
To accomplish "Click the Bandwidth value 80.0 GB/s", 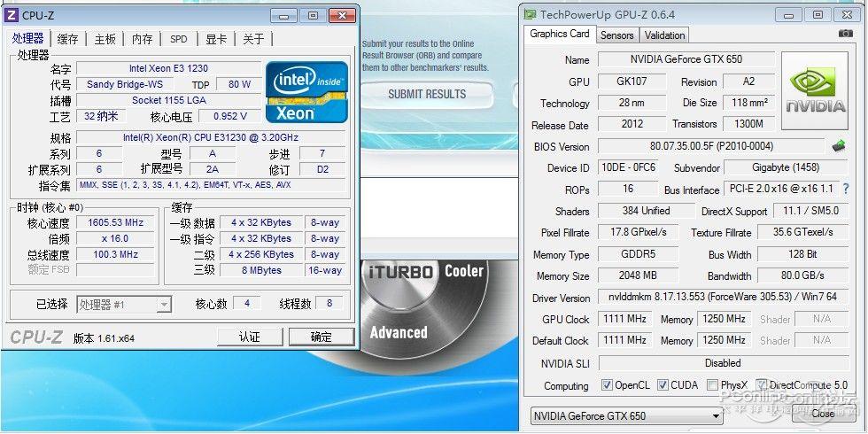I will pos(802,275).
